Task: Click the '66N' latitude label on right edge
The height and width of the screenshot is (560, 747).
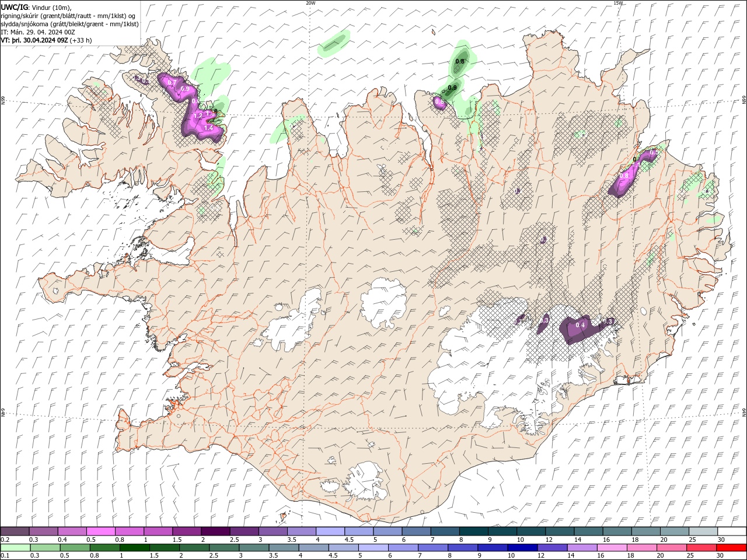Action: 744,100
